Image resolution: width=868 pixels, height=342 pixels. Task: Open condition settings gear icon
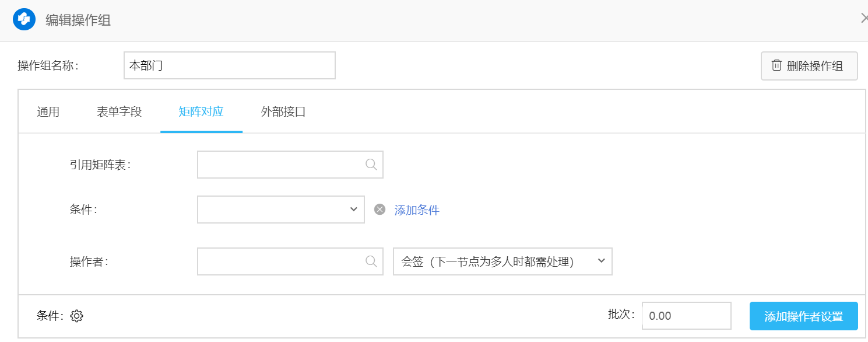tap(77, 316)
